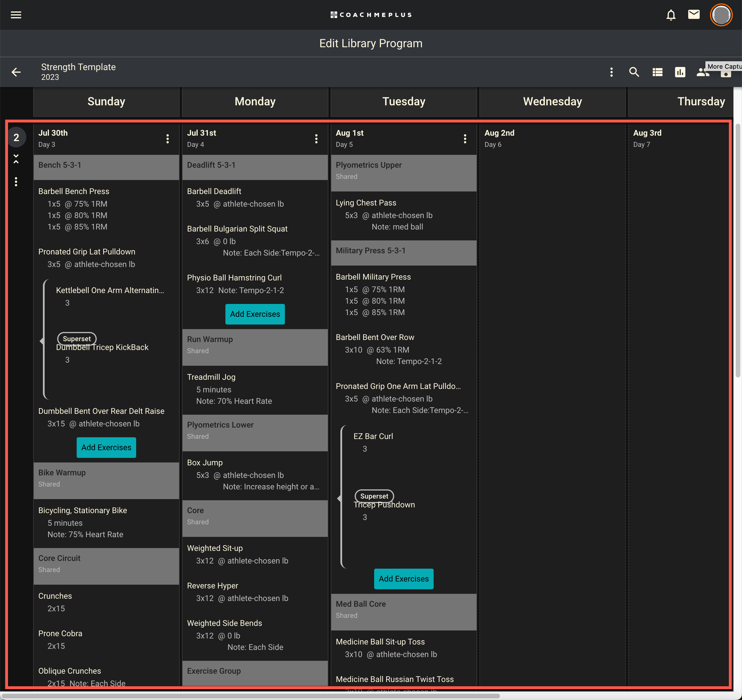Open the bar chart analytics icon
Image resolution: width=742 pixels, height=700 pixels.
pos(680,72)
